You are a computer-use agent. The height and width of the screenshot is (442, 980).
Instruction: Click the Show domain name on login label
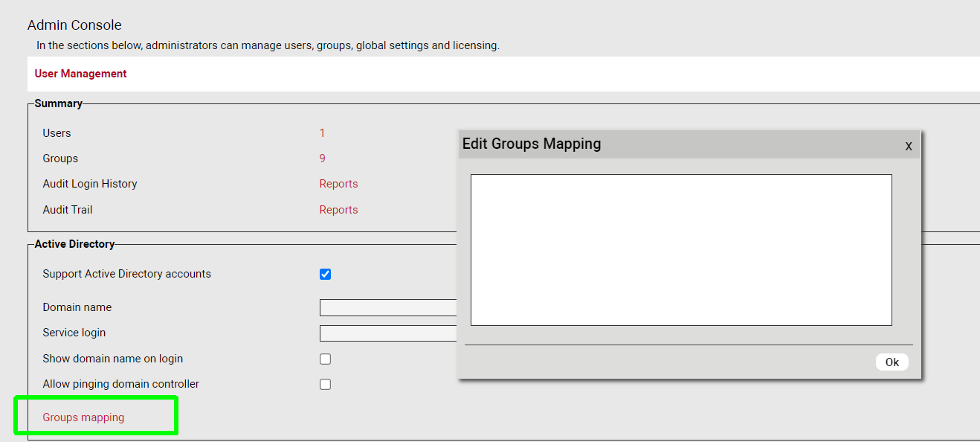(x=112, y=359)
